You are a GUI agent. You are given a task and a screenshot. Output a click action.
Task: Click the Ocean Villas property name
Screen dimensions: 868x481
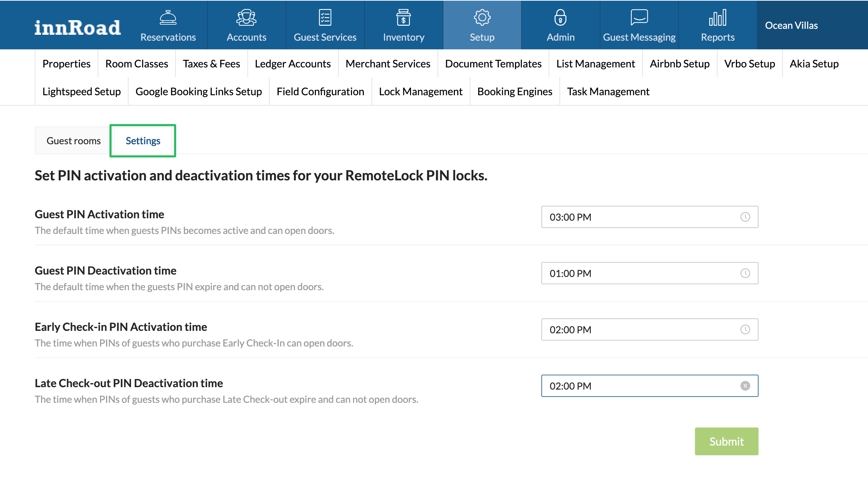791,25
